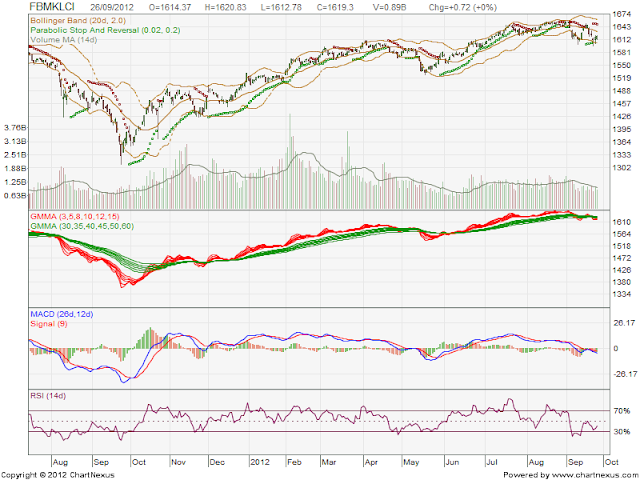This screenshot has height=480, width=640.
Task: Click the Oct label at left of time axis
Action: (139, 462)
